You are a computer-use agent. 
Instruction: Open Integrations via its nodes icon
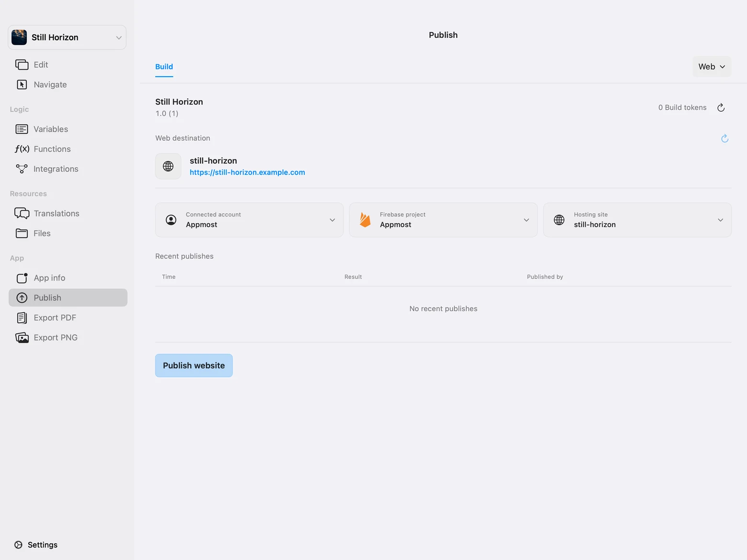[x=22, y=169]
